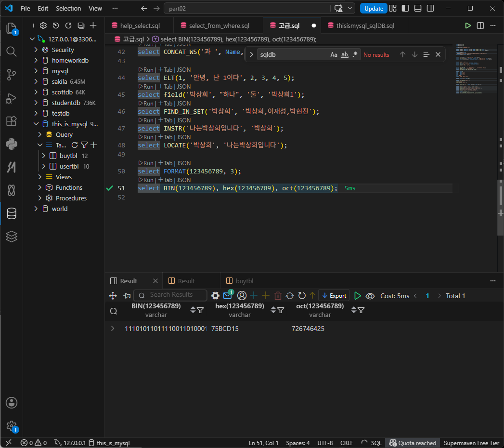Execute query with green play in result bar
Image resolution: width=504 pixels, height=448 pixels.
tap(357, 296)
